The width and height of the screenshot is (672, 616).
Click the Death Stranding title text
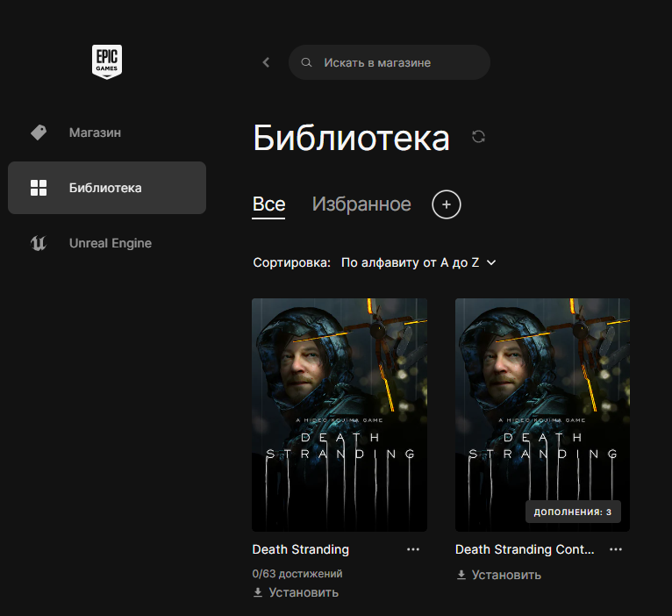(x=301, y=549)
